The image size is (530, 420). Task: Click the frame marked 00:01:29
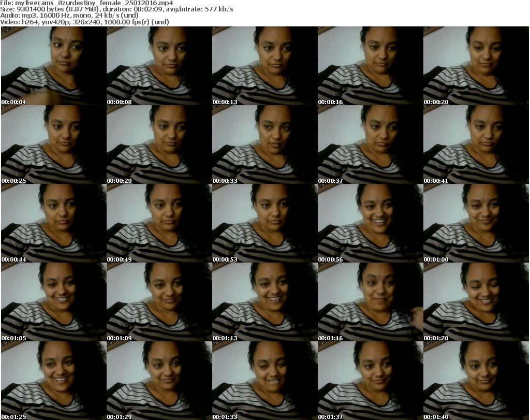coord(159,381)
